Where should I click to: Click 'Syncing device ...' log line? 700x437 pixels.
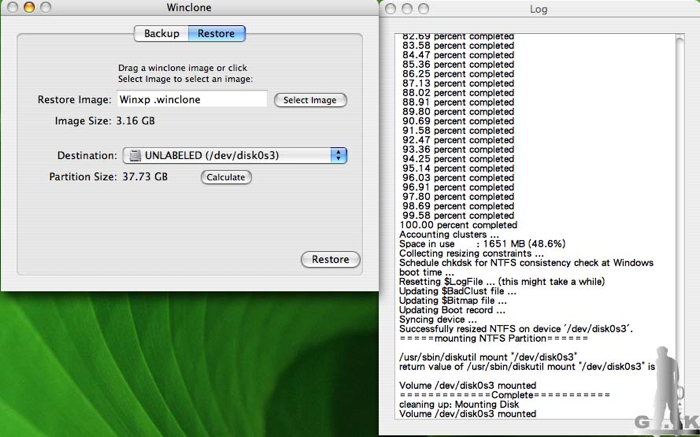438,320
